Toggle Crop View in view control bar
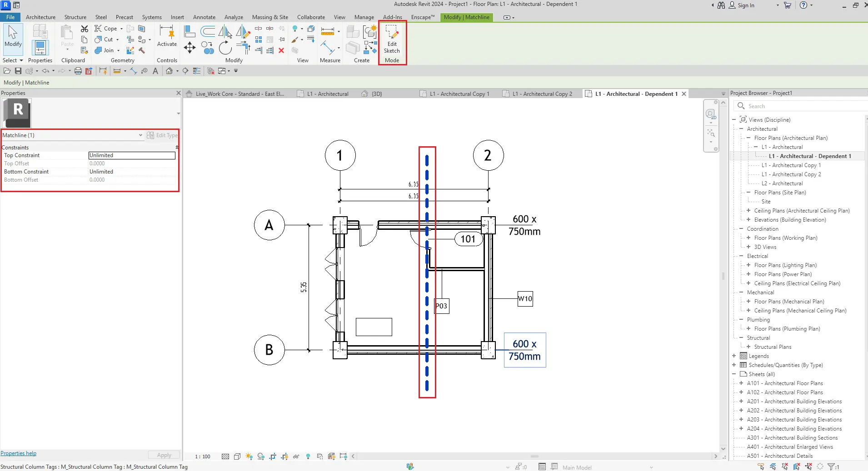868x471 pixels. click(x=273, y=456)
